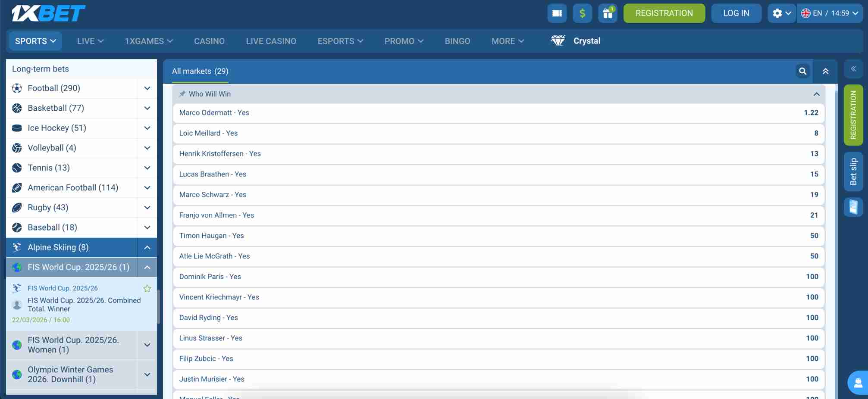This screenshot has height=399, width=868.
Task: Click the vertical REGISTRATION side button
Action: (x=853, y=115)
